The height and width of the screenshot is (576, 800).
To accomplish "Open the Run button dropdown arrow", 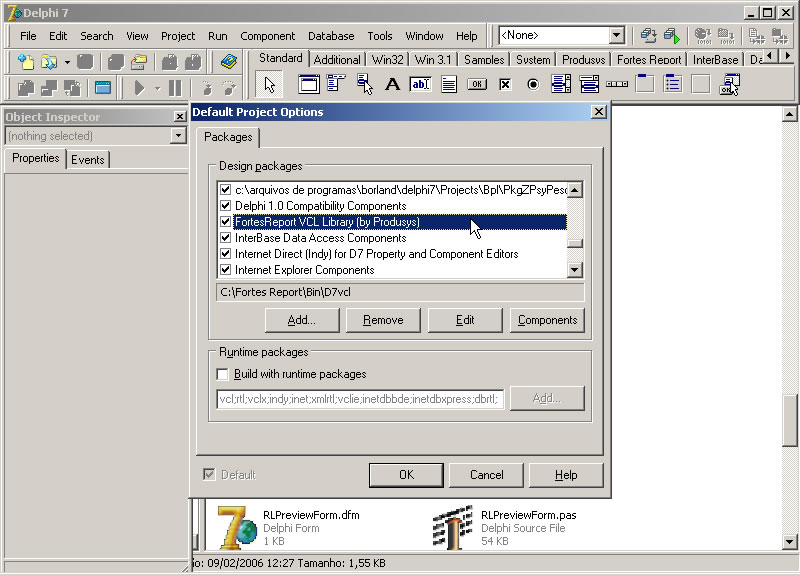I will point(157,88).
